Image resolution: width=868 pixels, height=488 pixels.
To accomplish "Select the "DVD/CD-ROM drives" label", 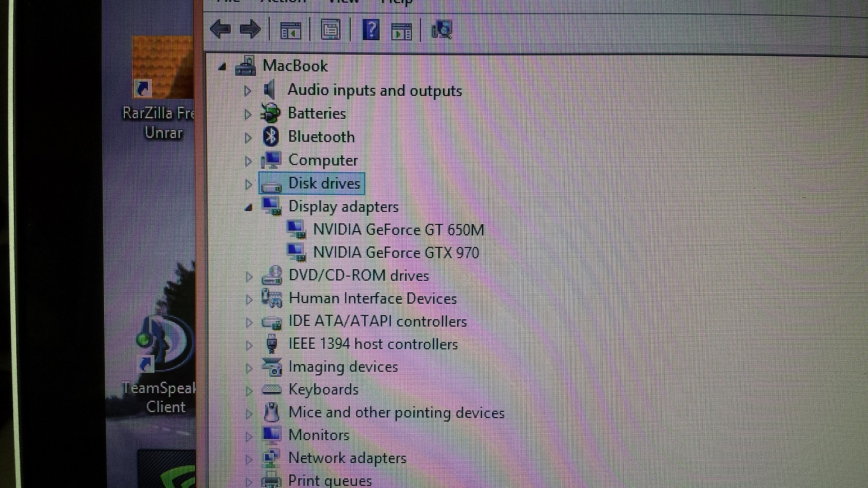I will tap(359, 275).
